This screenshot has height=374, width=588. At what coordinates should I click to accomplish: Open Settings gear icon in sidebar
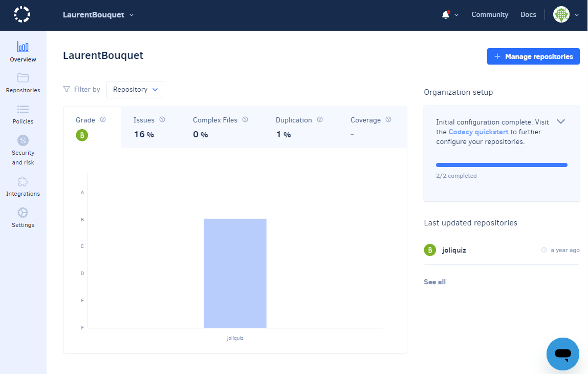point(23,213)
